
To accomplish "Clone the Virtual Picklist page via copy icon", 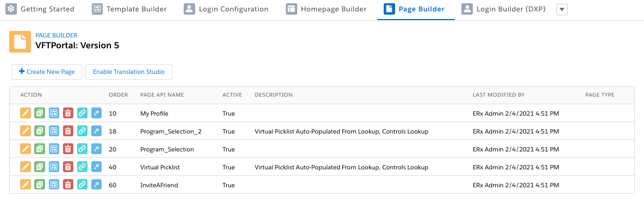I will (40, 167).
